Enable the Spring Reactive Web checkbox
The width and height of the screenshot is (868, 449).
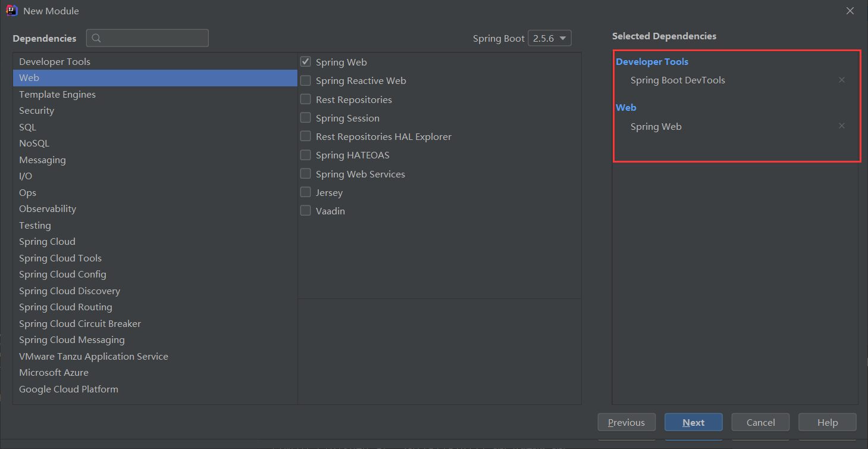pos(306,80)
